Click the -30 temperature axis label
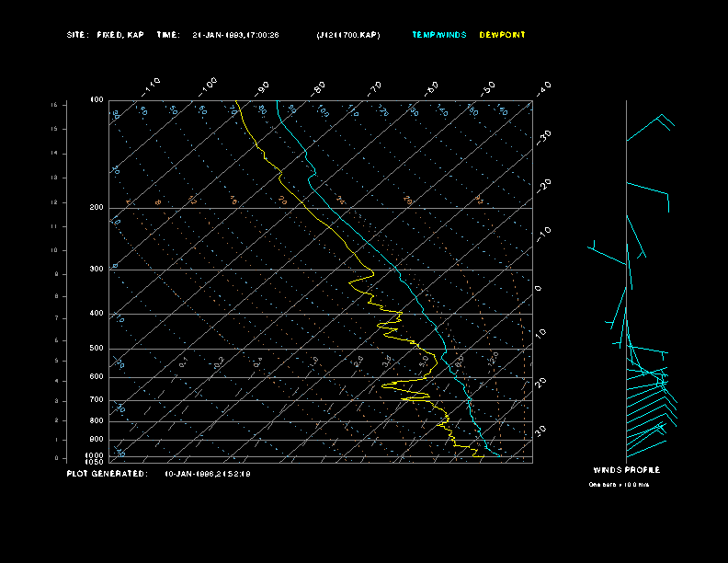The width and height of the screenshot is (728, 563). pyautogui.click(x=544, y=137)
